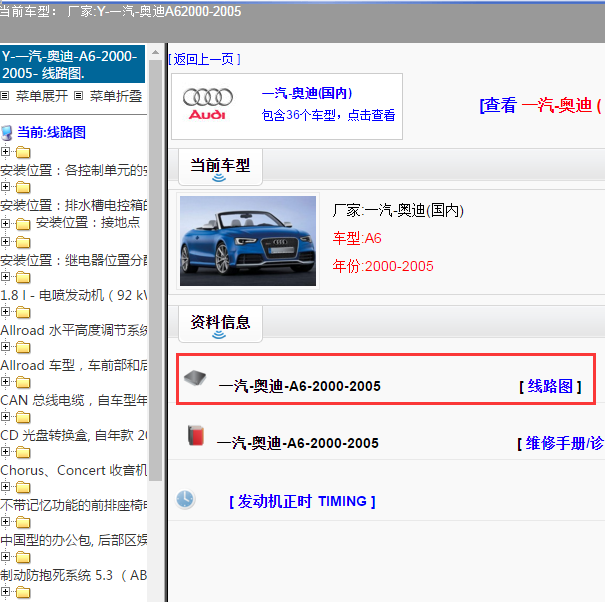Expand all menus with 菜单展开

[42, 96]
